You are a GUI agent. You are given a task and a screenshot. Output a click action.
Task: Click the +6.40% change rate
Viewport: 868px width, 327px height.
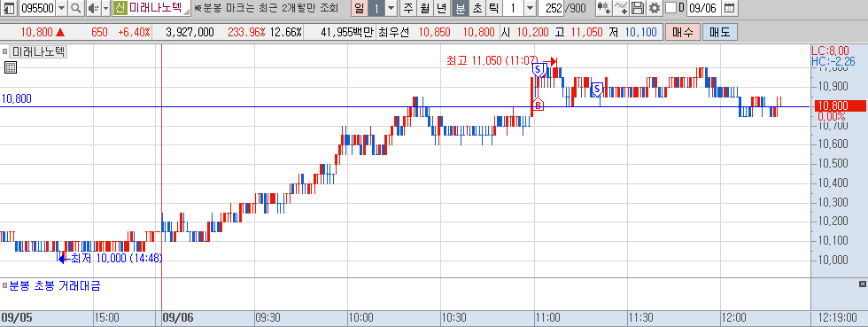click(x=134, y=32)
